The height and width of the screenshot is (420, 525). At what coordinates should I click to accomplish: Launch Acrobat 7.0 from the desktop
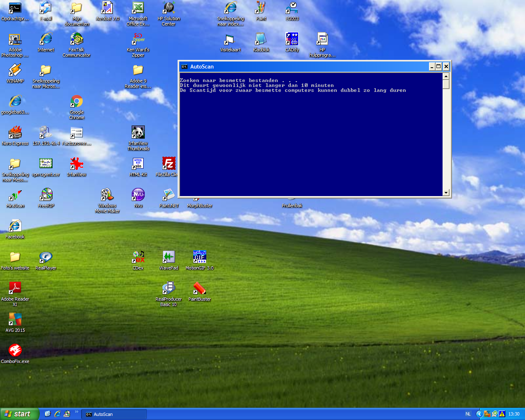[x=107, y=11]
